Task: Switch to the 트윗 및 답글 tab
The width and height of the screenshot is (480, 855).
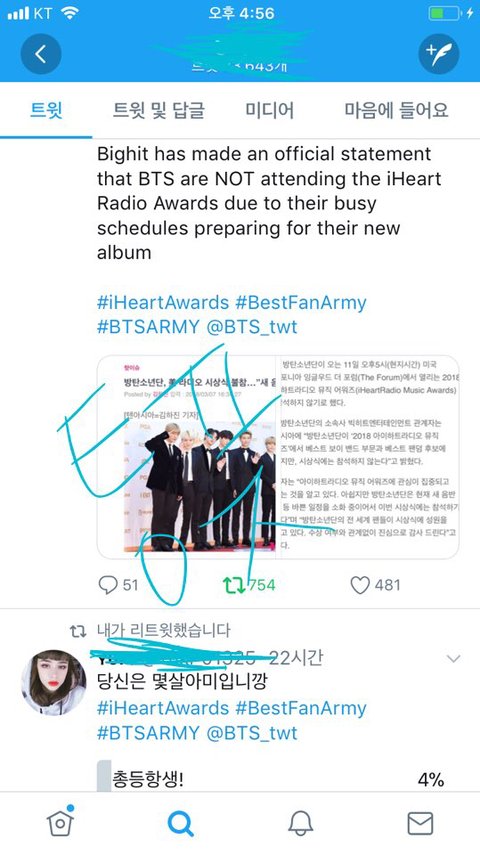Action: click(159, 110)
